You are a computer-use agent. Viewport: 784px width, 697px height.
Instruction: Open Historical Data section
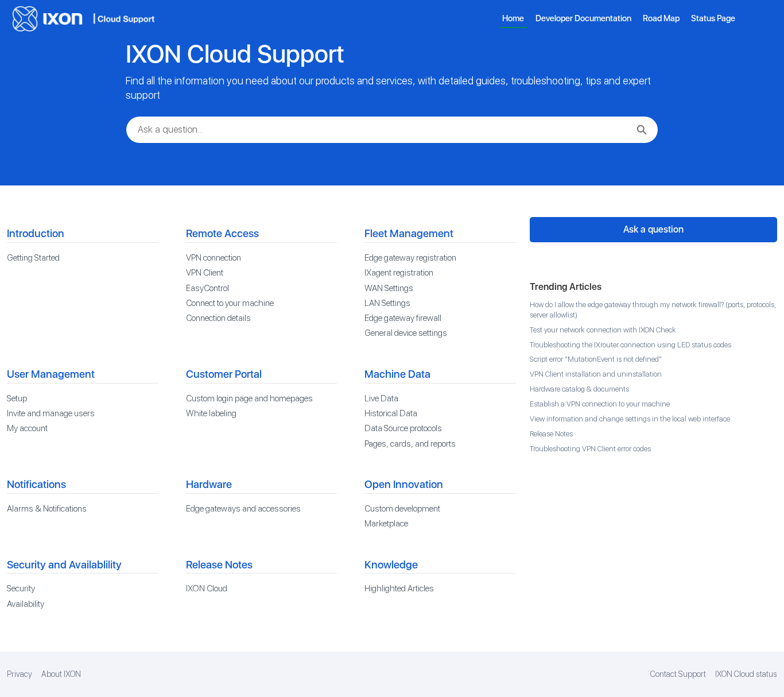[390, 413]
